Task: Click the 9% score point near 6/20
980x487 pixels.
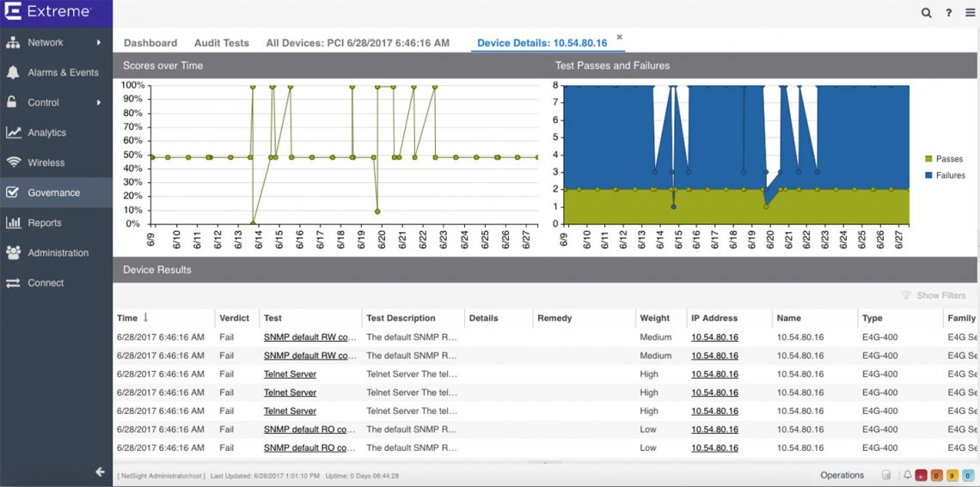Action: (x=377, y=211)
